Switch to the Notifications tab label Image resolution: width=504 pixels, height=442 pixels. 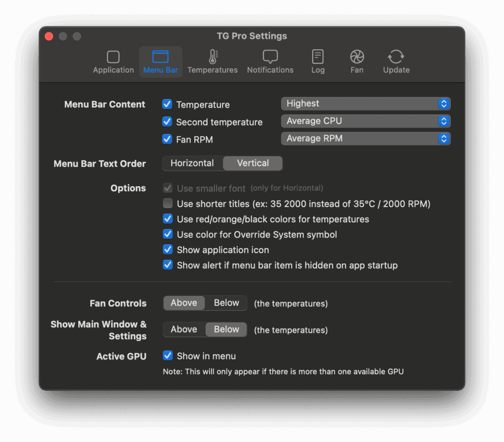tap(270, 70)
